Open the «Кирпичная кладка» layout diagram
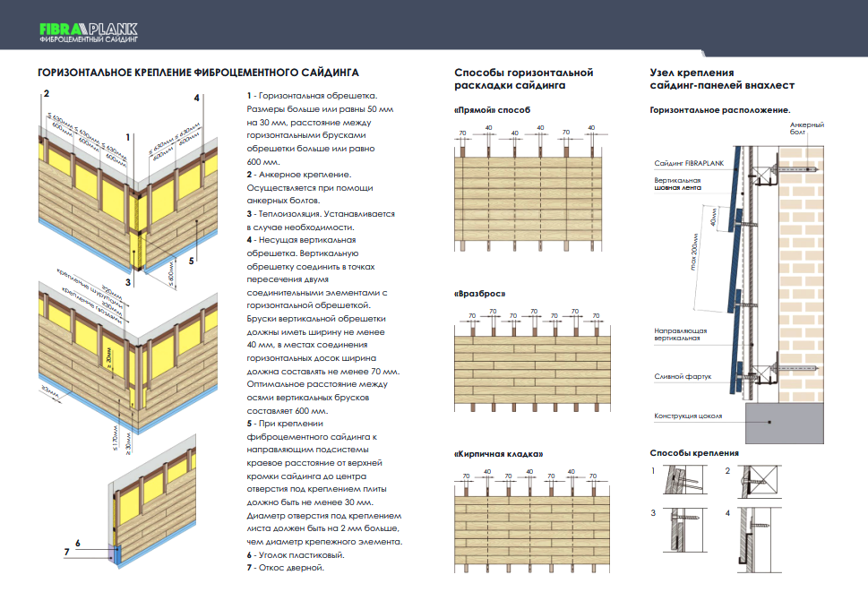 [533, 521]
